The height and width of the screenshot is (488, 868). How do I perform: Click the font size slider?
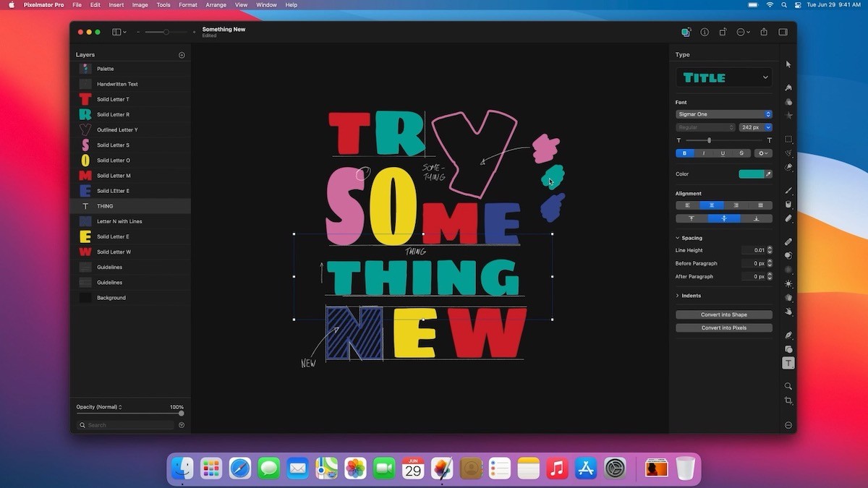pos(723,140)
